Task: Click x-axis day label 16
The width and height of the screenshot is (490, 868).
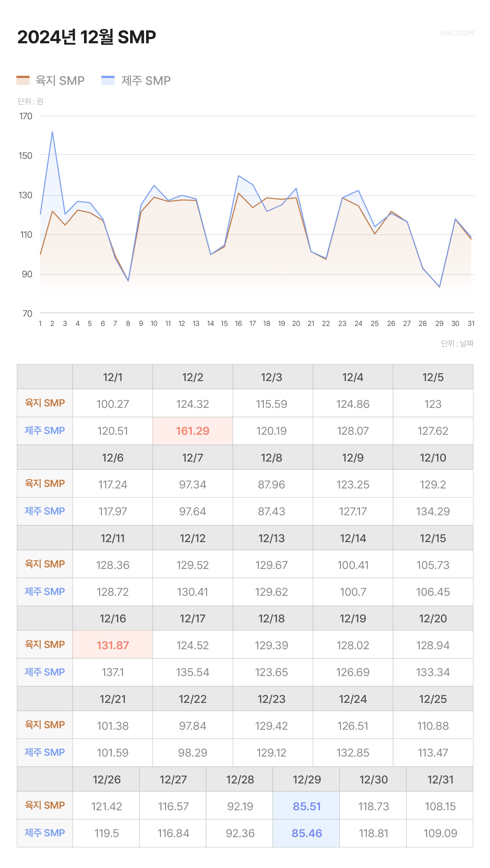Action: click(x=239, y=324)
